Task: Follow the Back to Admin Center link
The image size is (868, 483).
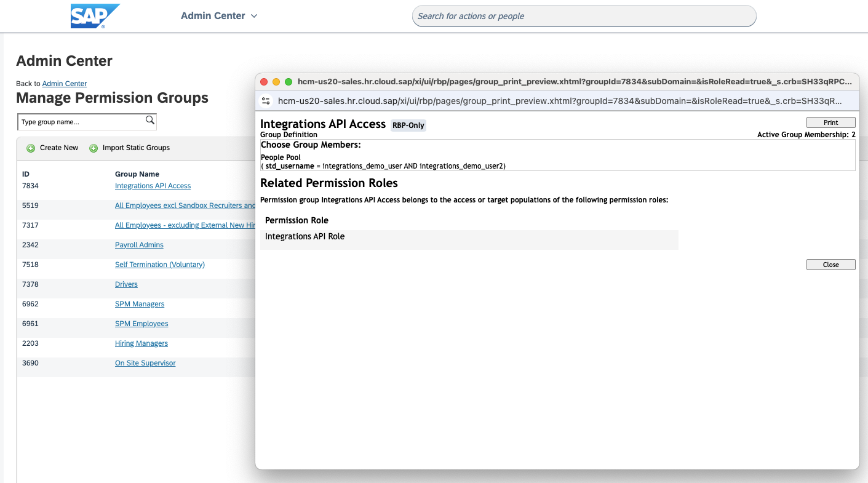Action: tap(64, 84)
